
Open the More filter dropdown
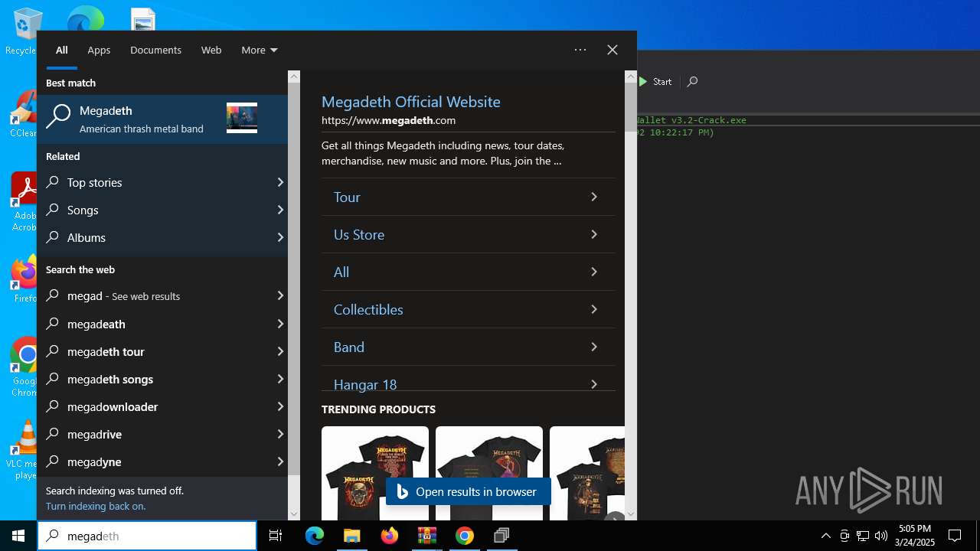coord(259,50)
